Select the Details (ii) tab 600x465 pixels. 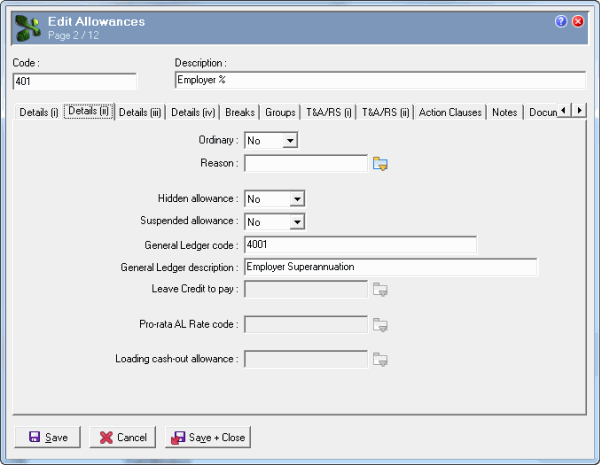point(89,111)
